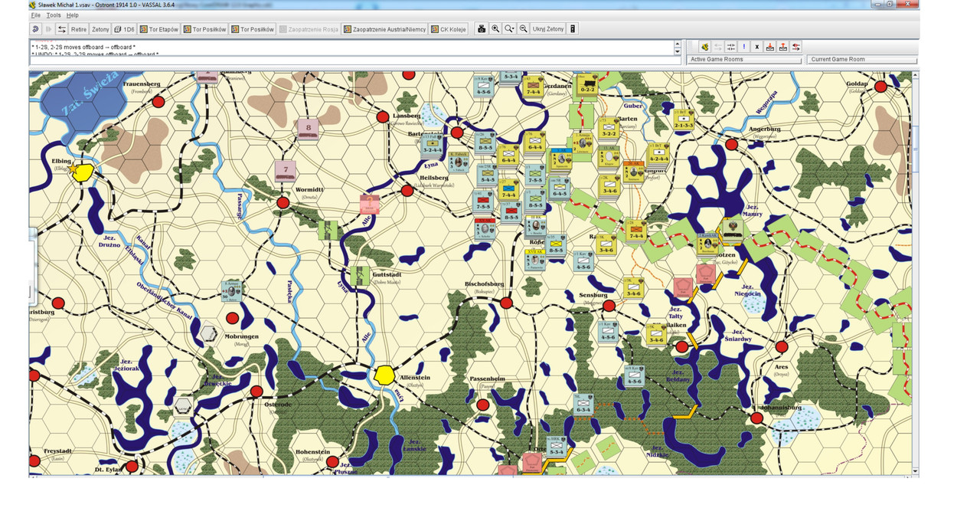Select the pink counter numbered 8
The image size is (980, 531).
pyautogui.click(x=308, y=129)
